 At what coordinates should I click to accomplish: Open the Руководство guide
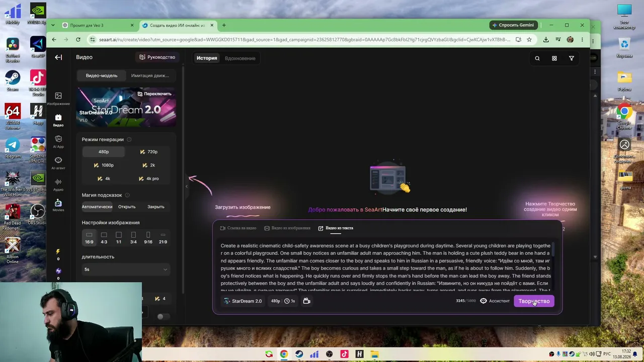157,57
